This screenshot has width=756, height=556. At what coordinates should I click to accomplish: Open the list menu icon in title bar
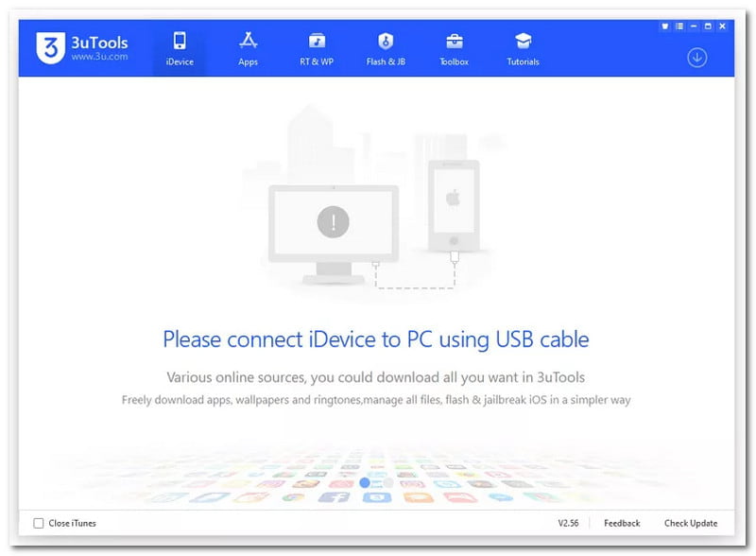tap(679, 26)
